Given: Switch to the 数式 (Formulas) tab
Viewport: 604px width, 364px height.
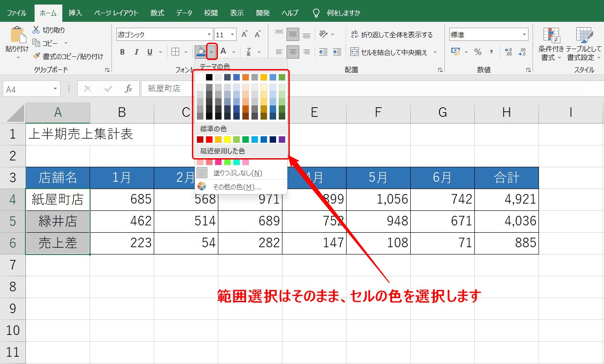Looking at the screenshot, I should tap(157, 13).
